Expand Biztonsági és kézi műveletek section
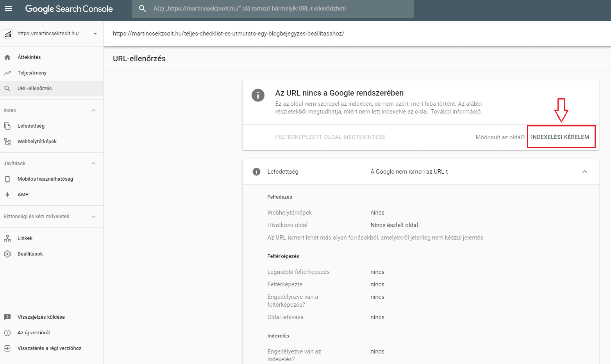 [93, 217]
